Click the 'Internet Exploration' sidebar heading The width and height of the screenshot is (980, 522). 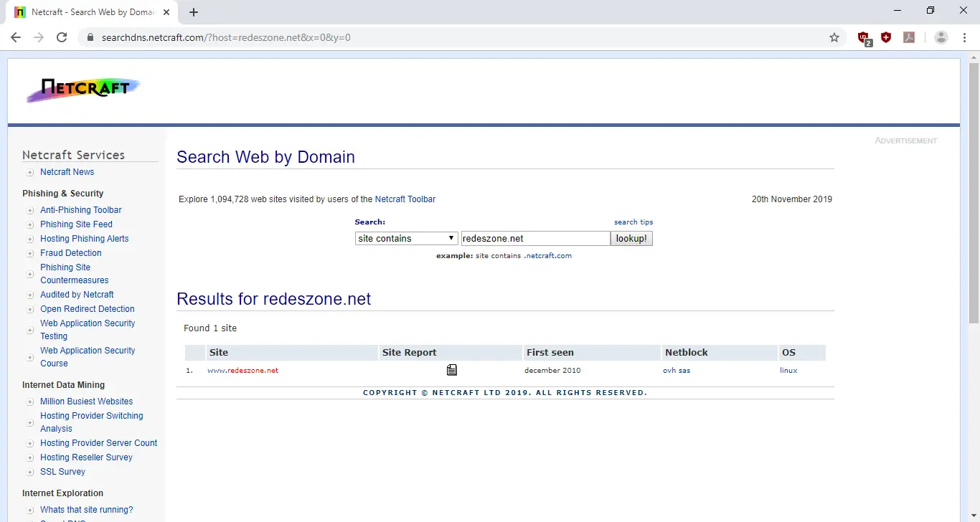point(62,493)
